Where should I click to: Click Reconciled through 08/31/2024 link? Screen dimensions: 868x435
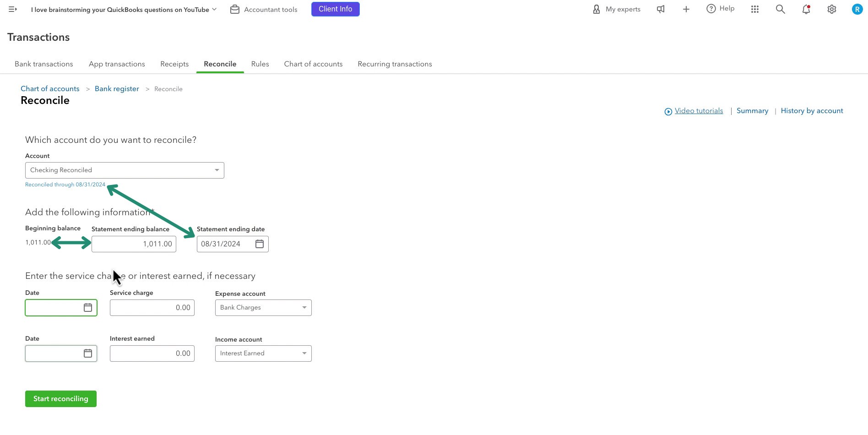(x=65, y=185)
